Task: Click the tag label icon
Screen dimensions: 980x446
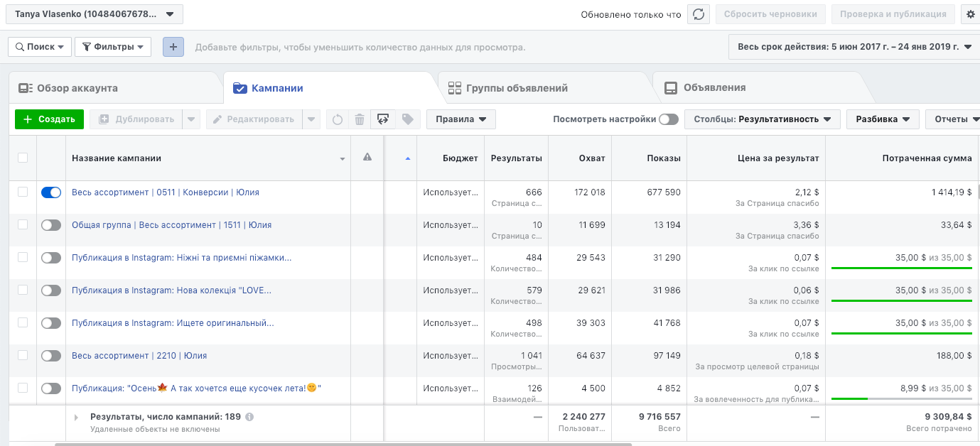Action: coord(407,119)
